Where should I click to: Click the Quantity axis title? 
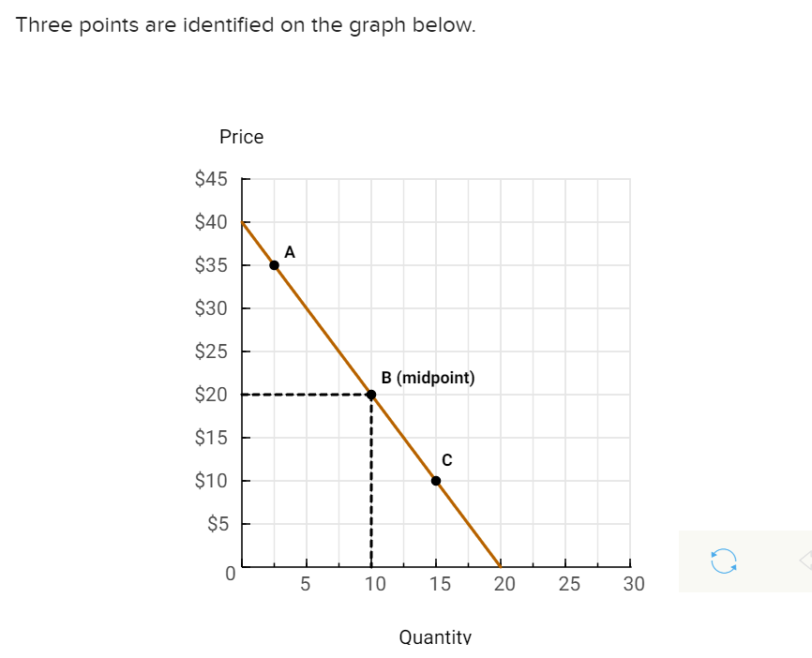tap(435, 637)
